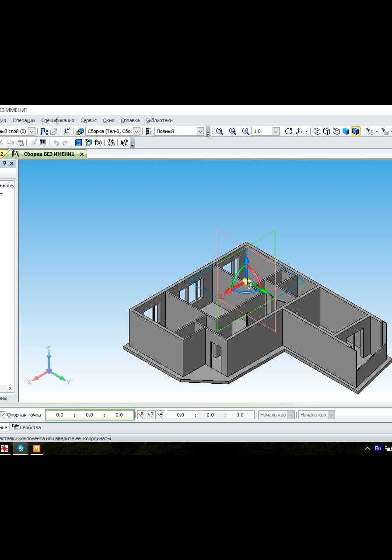Expand the Сборка (Тел-0) dropdown

tap(136, 131)
